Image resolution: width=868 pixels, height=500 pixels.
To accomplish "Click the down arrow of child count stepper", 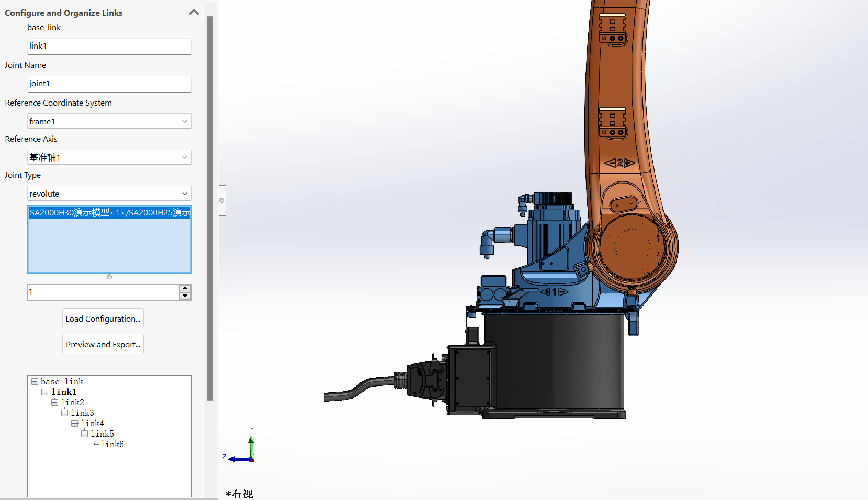I will click(x=185, y=296).
